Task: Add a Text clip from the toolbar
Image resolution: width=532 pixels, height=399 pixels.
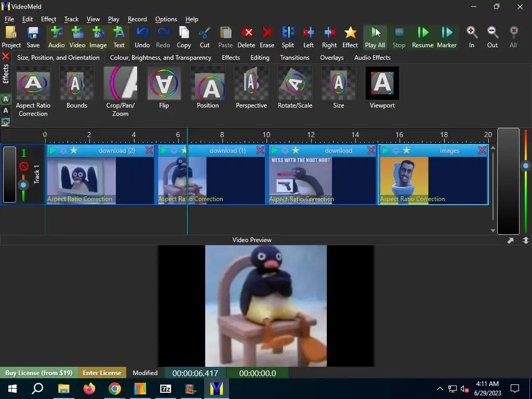Action: click(119, 37)
